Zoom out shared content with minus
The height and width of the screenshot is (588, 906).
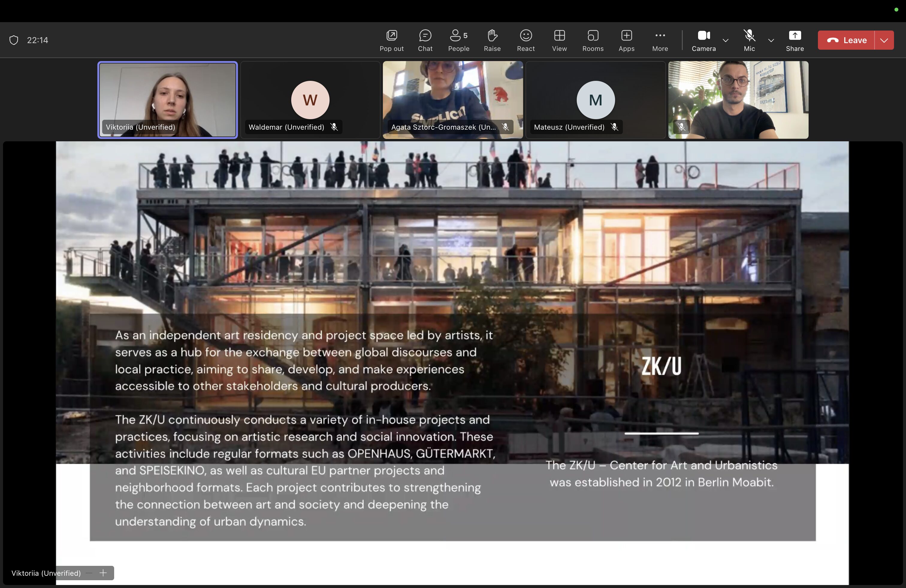tap(89, 573)
